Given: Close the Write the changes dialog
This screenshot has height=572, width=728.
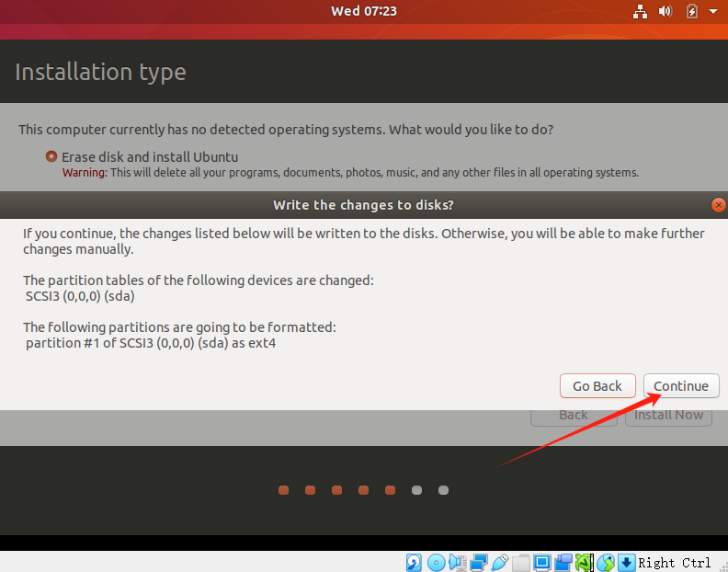Looking at the screenshot, I should pos(718,205).
